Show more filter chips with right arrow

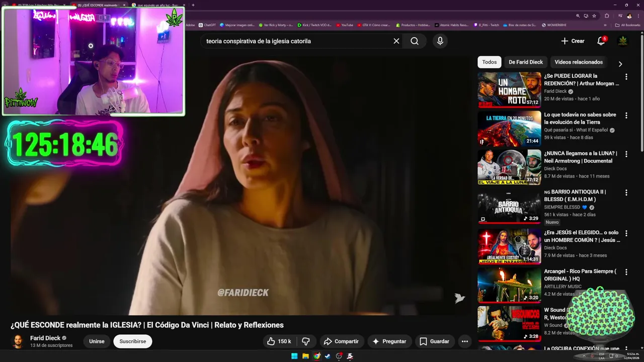[x=620, y=64]
